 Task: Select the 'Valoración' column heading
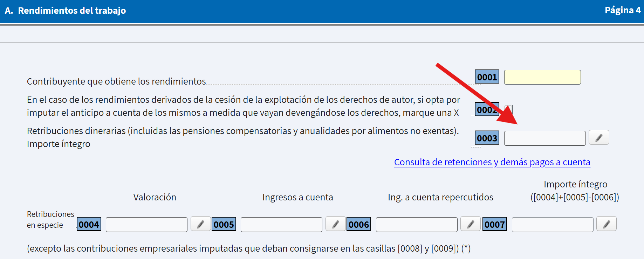155,197
